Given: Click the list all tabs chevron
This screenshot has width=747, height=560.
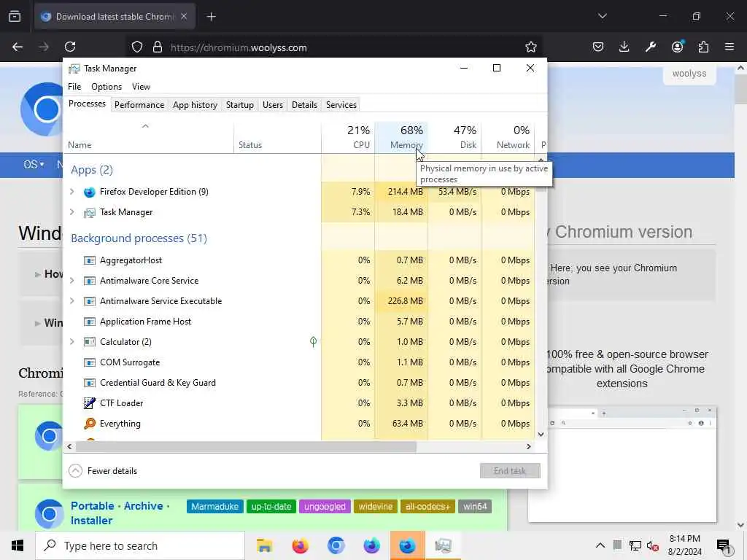Looking at the screenshot, I should (603, 16).
